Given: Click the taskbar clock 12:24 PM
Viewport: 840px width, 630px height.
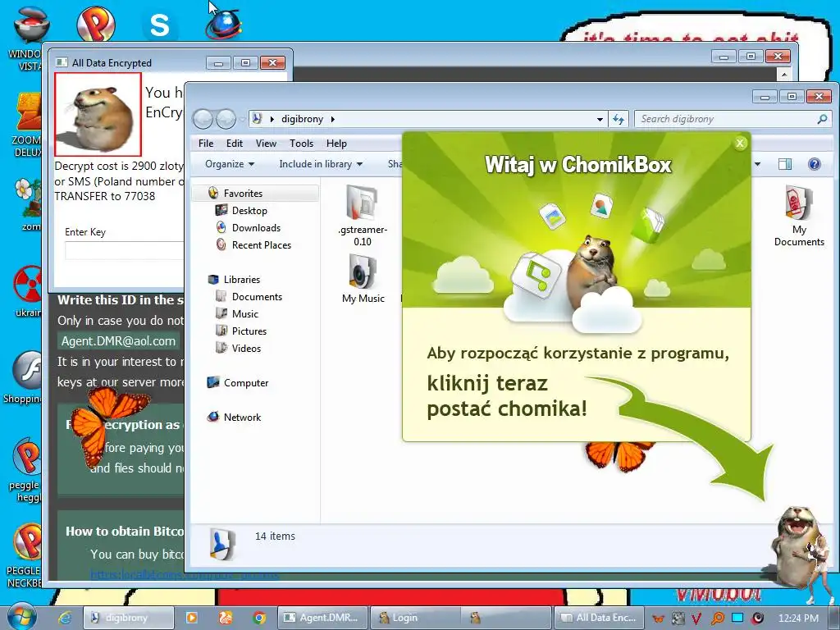Looking at the screenshot, I should pos(798,619).
